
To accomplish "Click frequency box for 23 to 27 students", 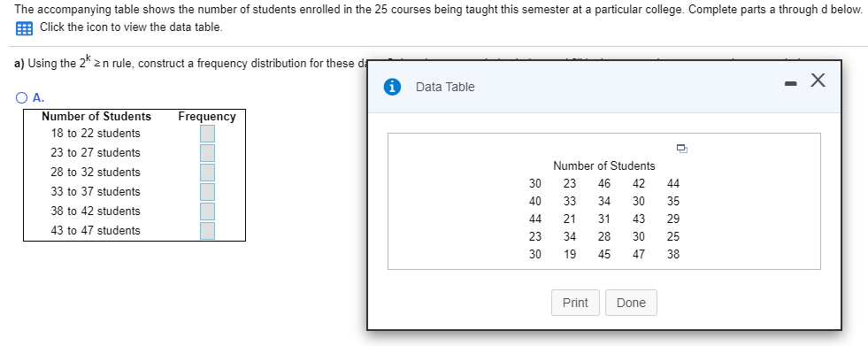I will (x=208, y=153).
